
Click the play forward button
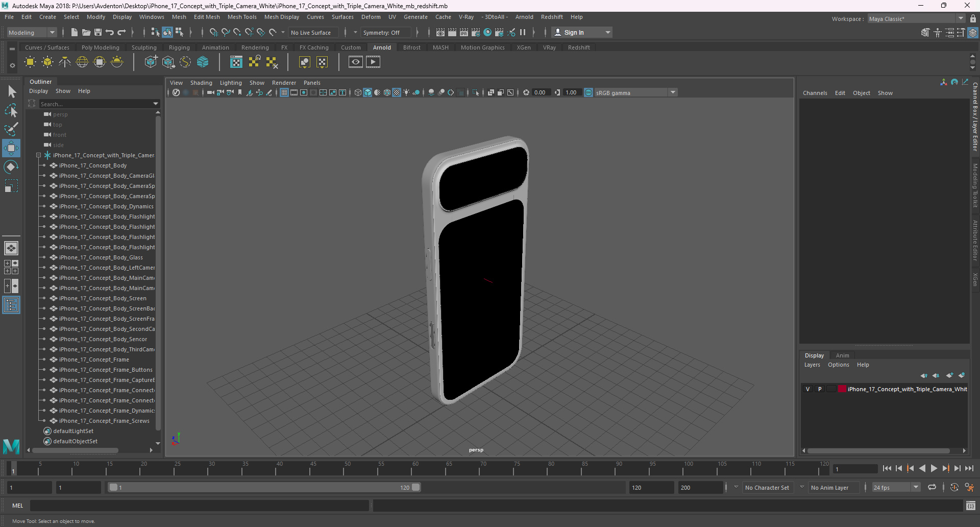[934, 468]
